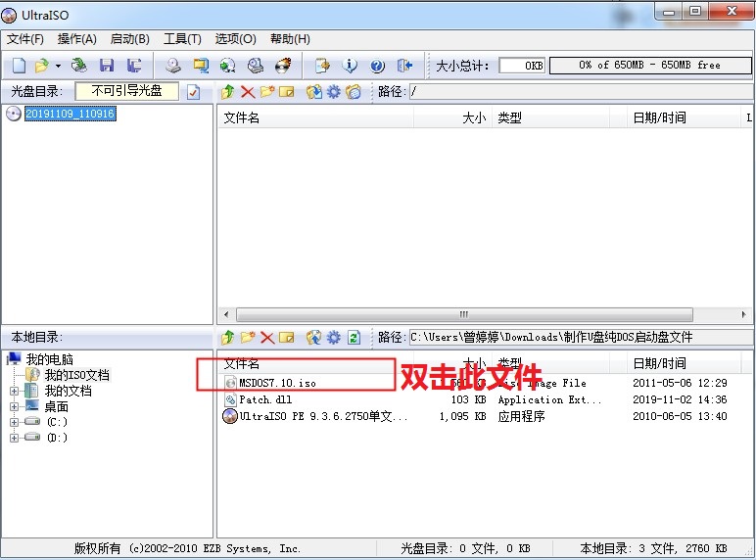Image resolution: width=756 pixels, height=560 pixels.
Task: Click Rename icon in local toolbar
Action: pyautogui.click(x=286, y=338)
